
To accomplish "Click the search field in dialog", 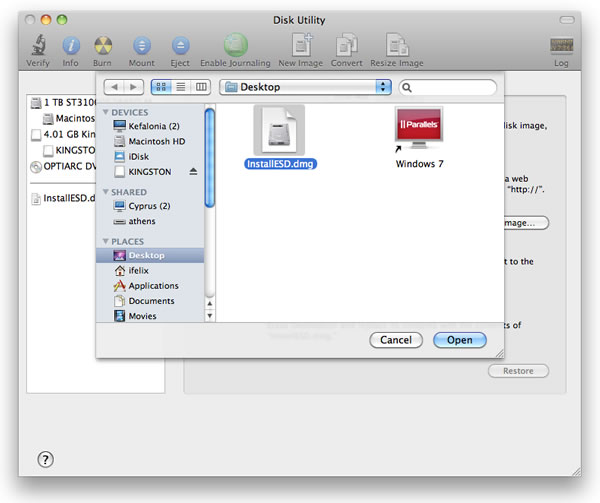I will pos(448,87).
